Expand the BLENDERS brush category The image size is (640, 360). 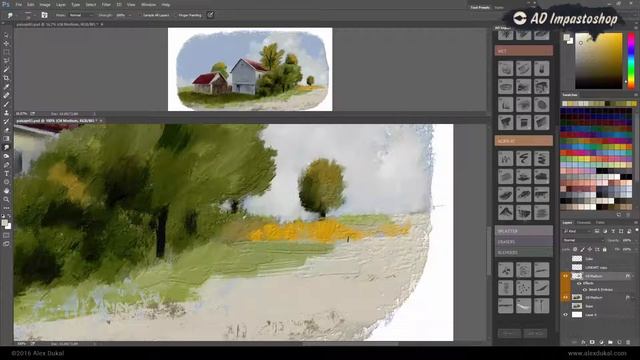[524, 252]
